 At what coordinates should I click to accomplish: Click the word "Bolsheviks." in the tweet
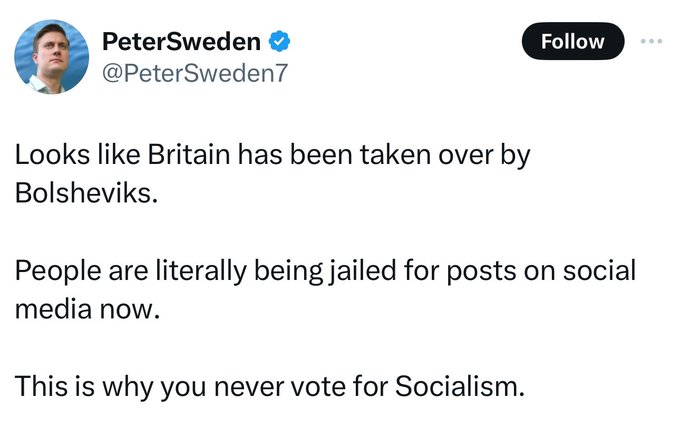click(87, 192)
